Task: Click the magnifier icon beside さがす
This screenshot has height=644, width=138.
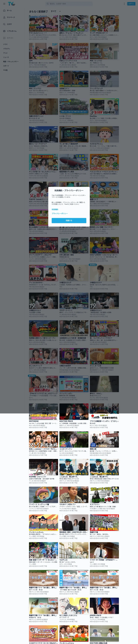Action: tap(4, 24)
